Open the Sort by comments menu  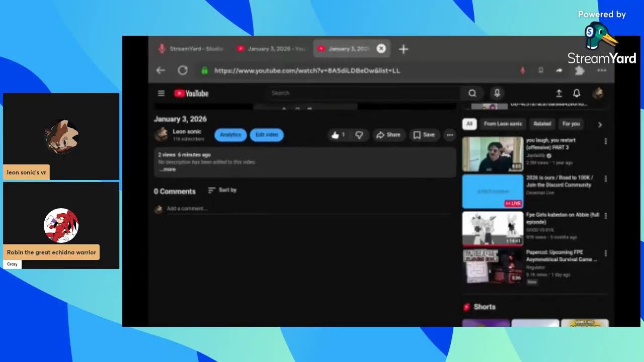[x=222, y=190]
